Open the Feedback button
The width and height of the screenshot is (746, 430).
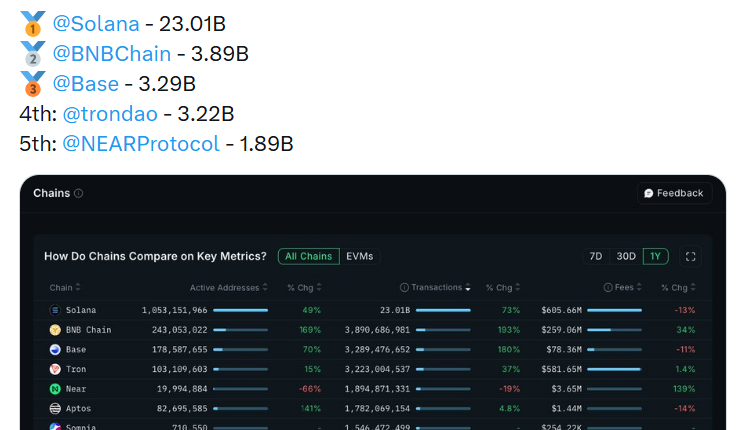(674, 193)
